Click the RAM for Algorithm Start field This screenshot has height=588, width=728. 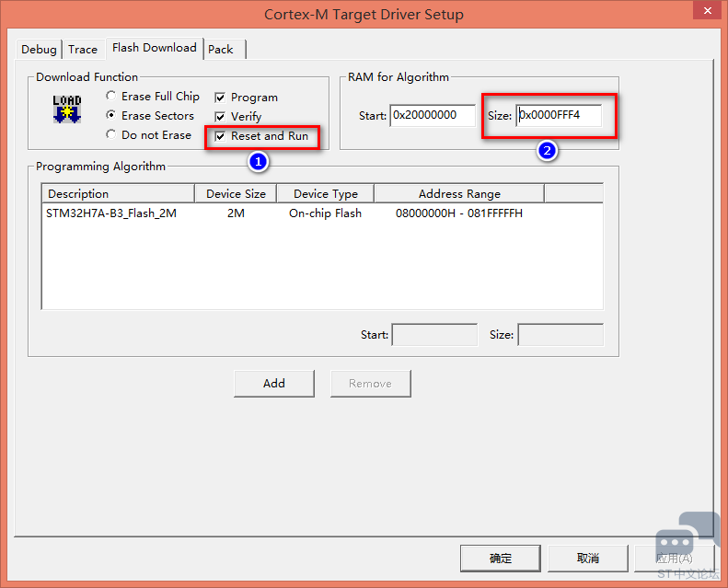pos(433,116)
